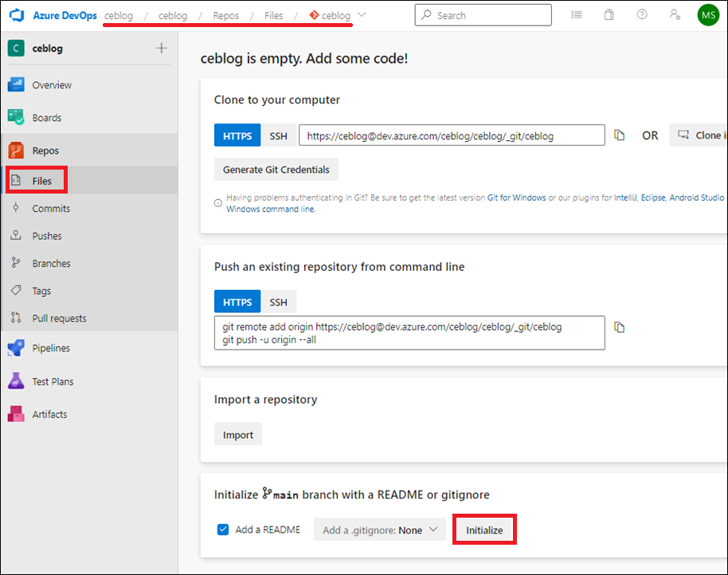728x575 pixels.
Task: Click the Branches icon in sidebar
Action: point(16,263)
